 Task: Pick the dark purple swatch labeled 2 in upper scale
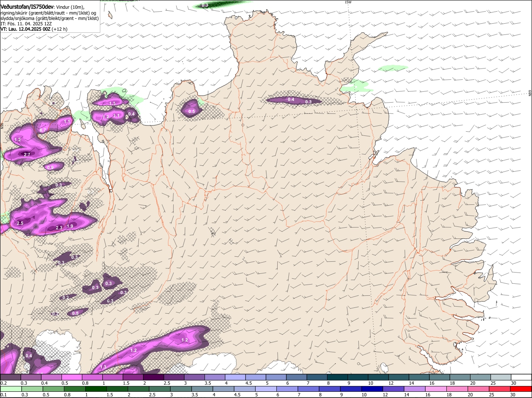pos(153,377)
